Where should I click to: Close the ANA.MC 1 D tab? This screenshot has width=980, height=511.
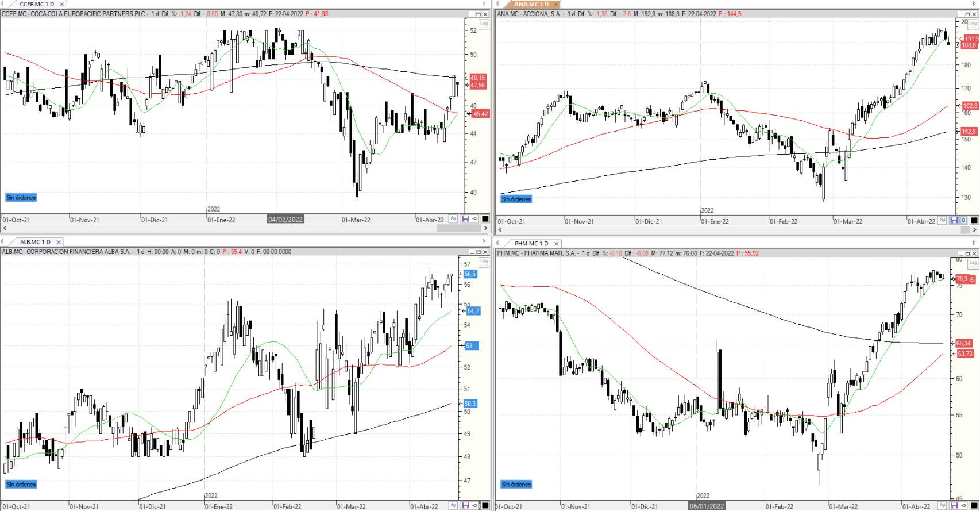[x=556, y=4]
